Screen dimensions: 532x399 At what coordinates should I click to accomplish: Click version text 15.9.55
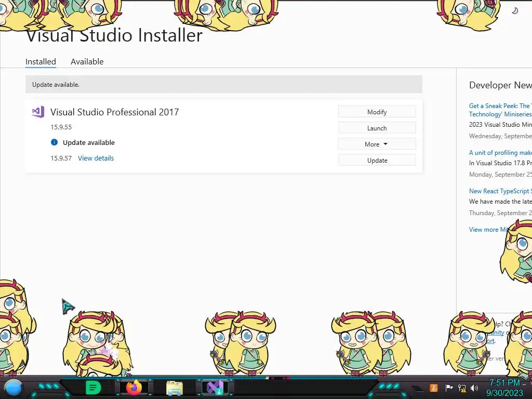click(x=61, y=127)
